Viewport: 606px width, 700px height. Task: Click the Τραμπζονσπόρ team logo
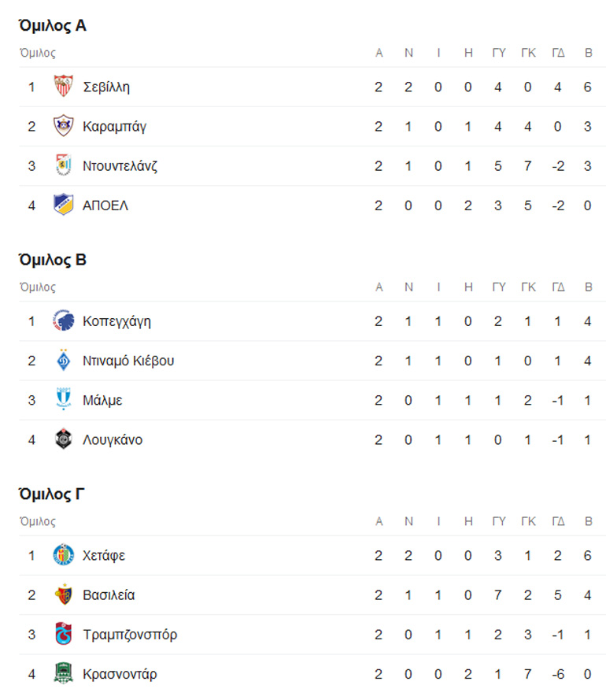pyautogui.click(x=63, y=635)
